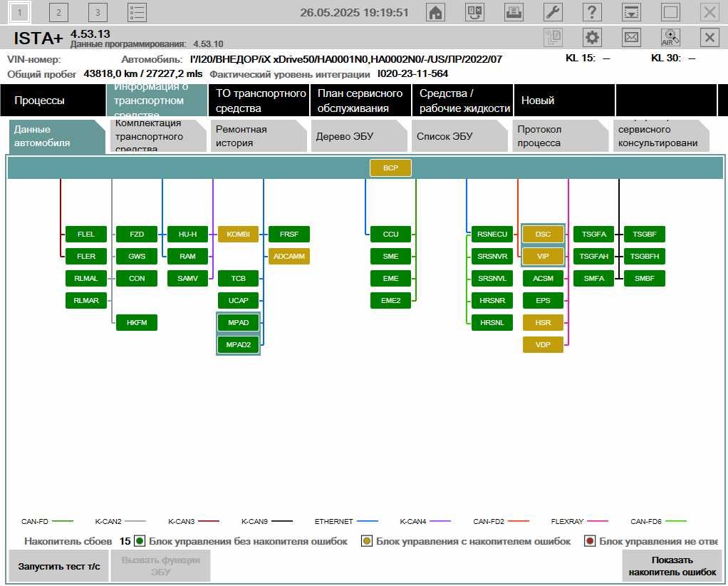Select the HSR control unit

coord(543,322)
